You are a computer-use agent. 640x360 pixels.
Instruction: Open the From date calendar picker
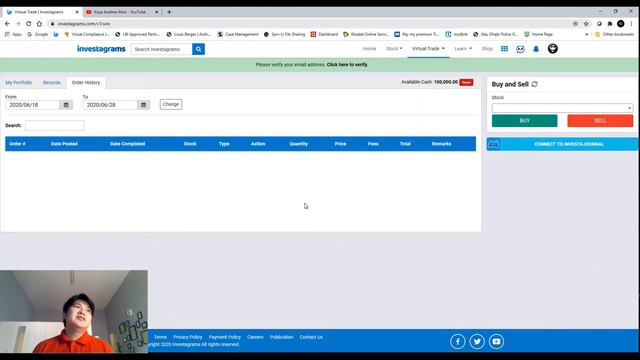pos(66,105)
